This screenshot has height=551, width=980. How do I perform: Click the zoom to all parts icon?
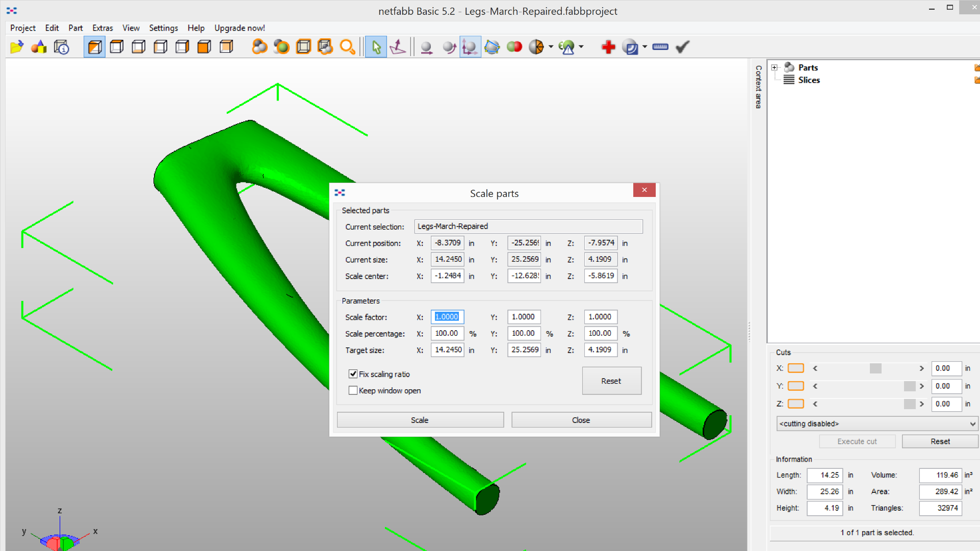click(260, 47)
